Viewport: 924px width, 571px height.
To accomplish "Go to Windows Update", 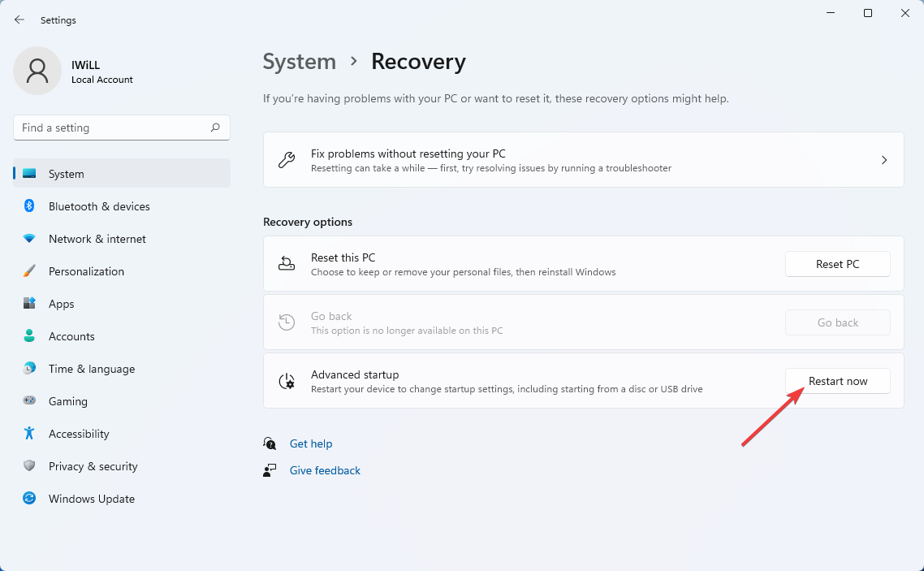I will (x=122, y=498).
